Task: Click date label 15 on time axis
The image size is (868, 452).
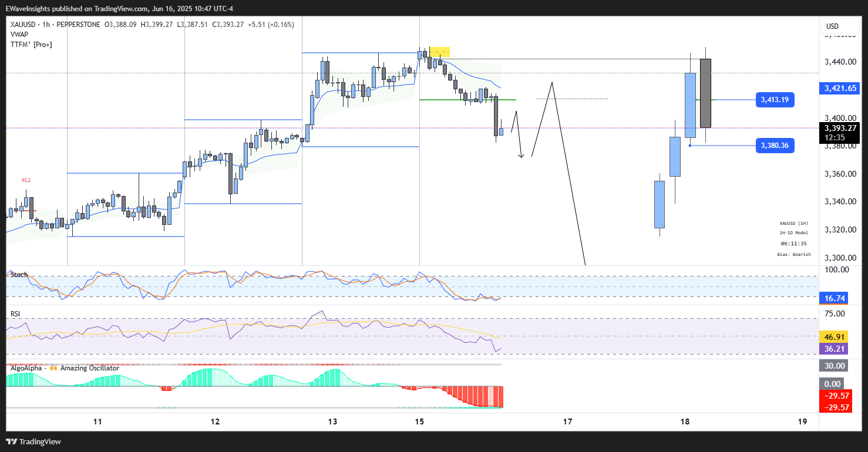Action: coord(419,421)
